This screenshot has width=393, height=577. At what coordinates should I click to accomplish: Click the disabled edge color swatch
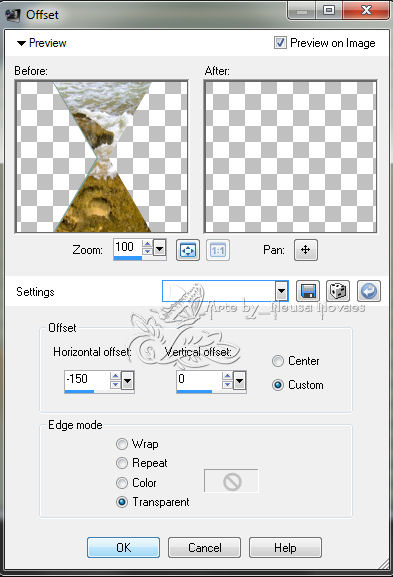(231, 481)
